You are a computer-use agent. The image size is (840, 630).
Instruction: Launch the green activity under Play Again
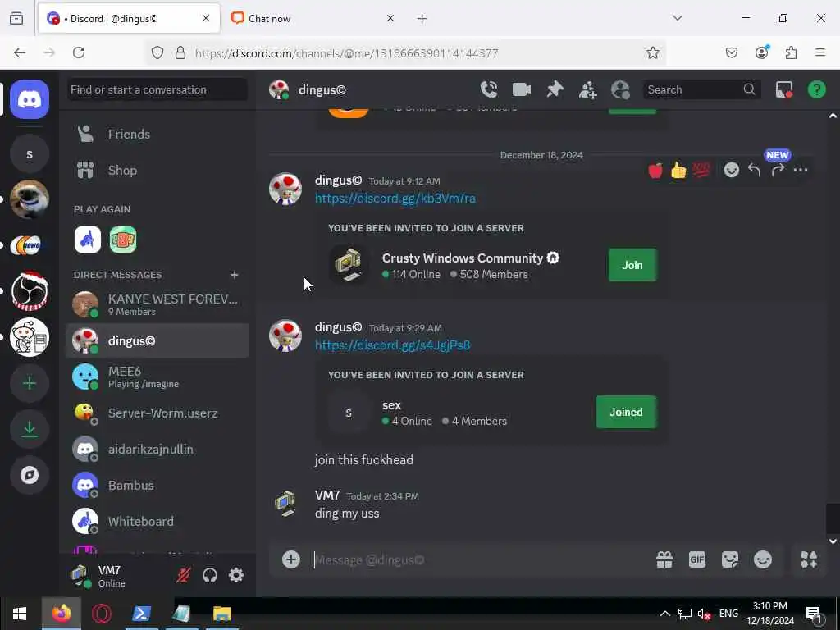(123, 240)
